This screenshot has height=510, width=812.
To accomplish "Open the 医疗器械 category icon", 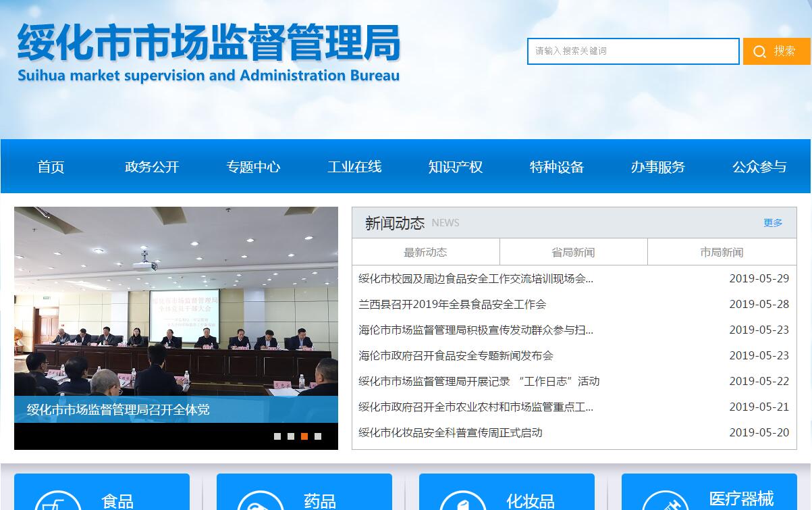I will pos(666,501).
